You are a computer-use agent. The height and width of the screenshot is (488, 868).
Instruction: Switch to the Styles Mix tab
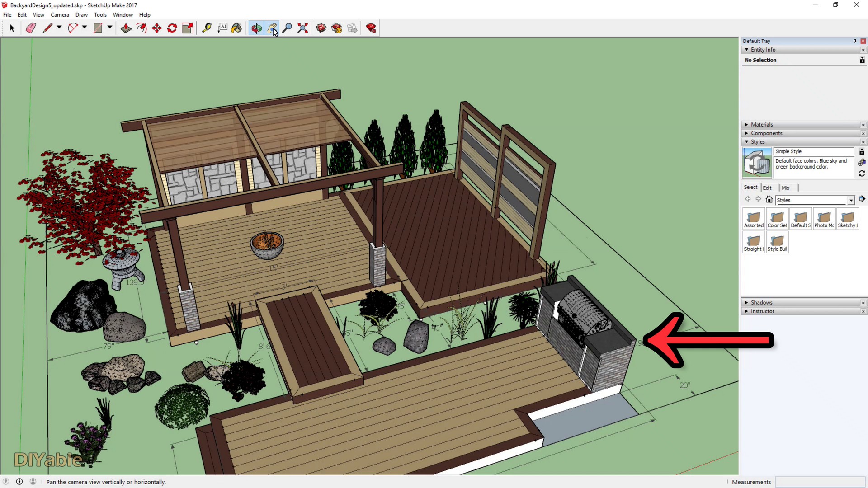coord(786,188)
